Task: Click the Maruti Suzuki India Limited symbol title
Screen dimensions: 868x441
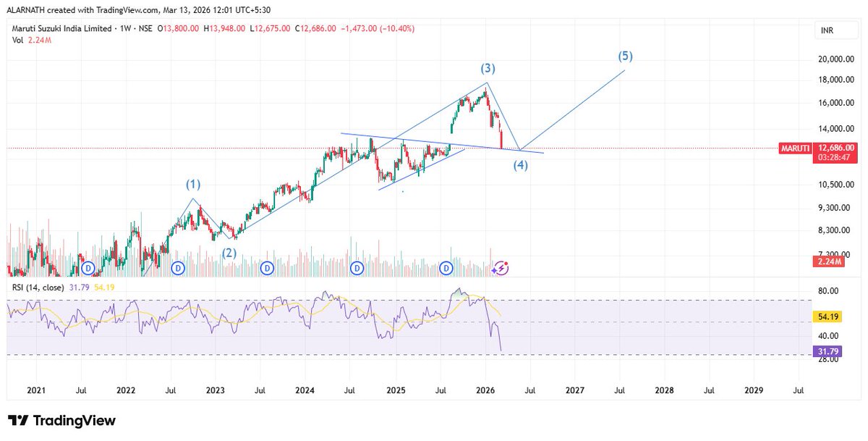Action: 63,28
